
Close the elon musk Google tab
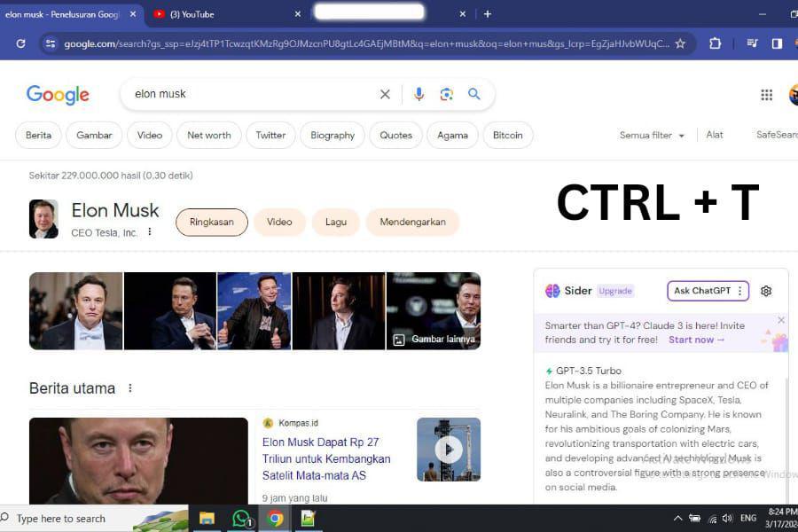[x=133, y=14]
